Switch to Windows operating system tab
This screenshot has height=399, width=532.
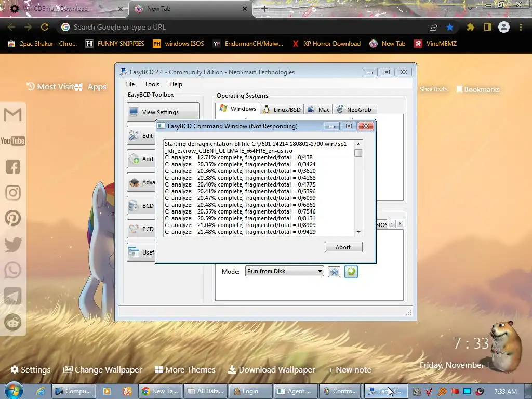pos(237,109)
